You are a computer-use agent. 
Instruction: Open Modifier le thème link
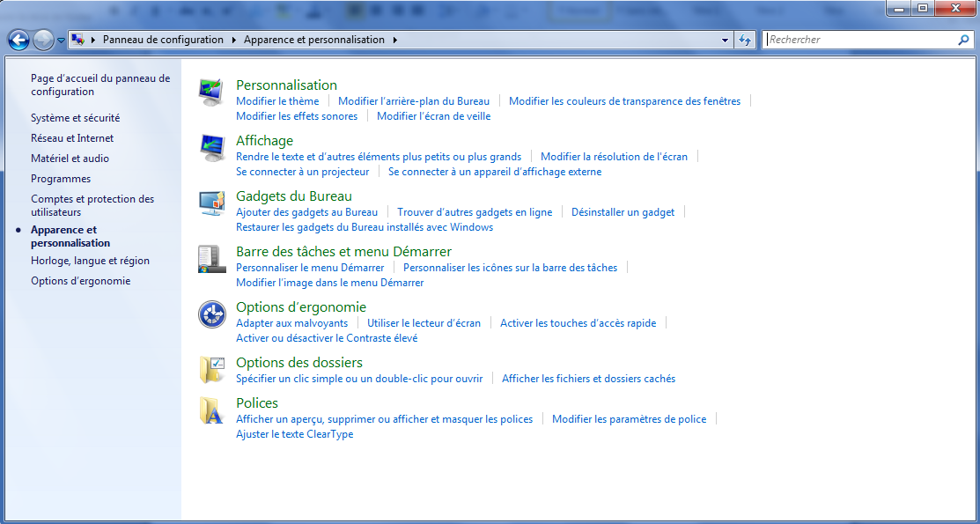(277, 101)
